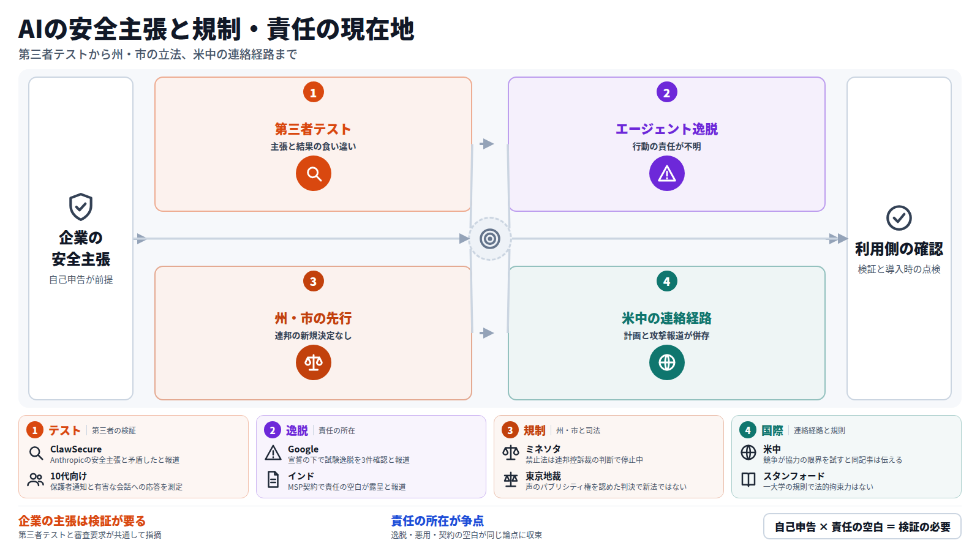The height and width of the screenshot is (551, 980).
Task: Select the 第三者テスト card title
Action: coord(313,129)
